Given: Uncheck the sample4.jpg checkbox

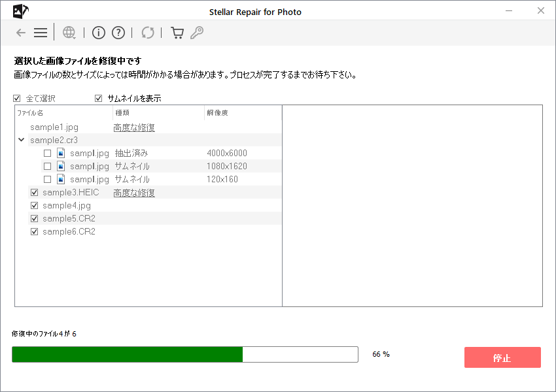Looking at the screenshot, I should pos(35,205).
